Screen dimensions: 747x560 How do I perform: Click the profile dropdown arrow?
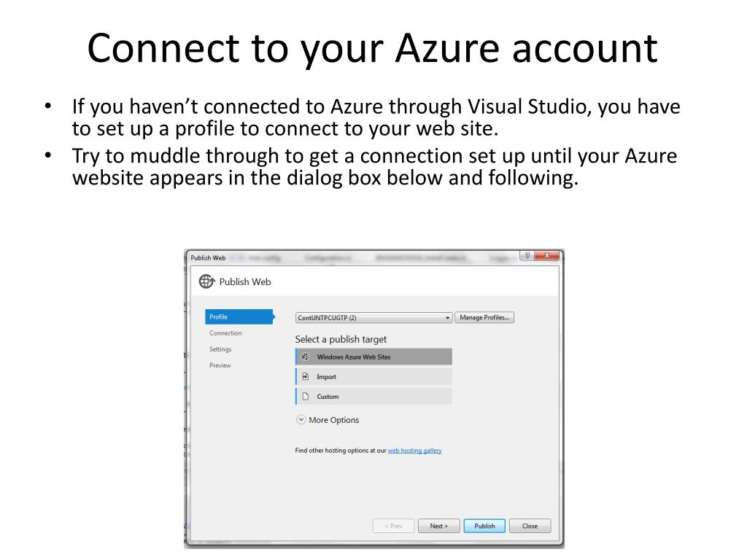447,318
